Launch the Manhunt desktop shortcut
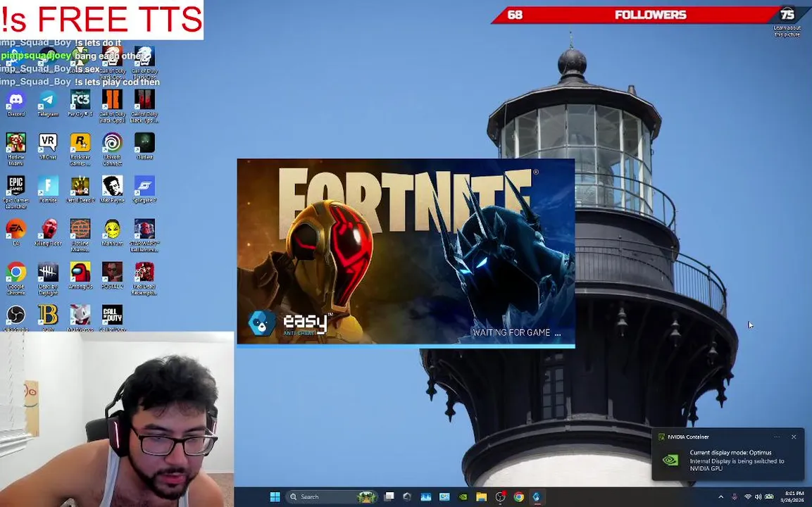The image size is (812, 507). (x=113, y=232)
